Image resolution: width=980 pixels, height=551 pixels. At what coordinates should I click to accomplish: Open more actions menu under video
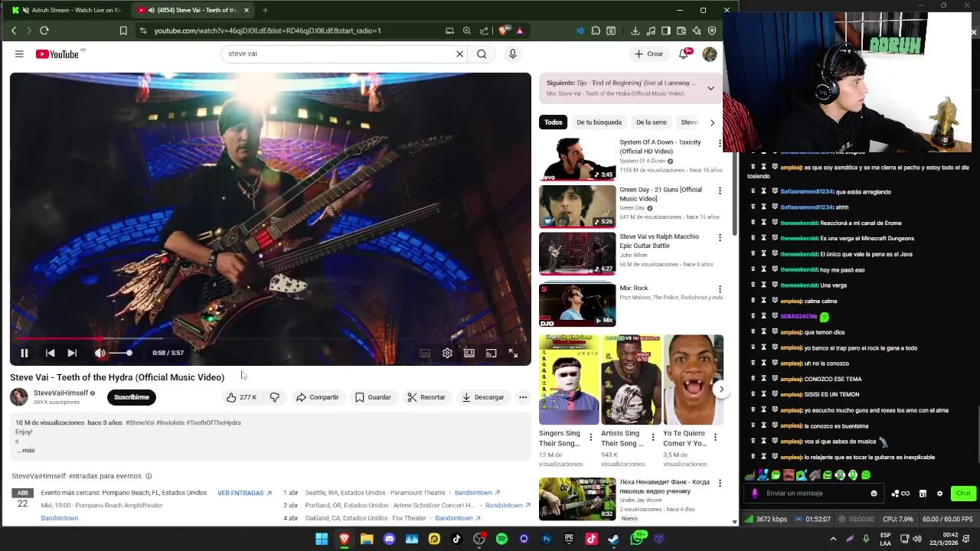tap(523, 397)
